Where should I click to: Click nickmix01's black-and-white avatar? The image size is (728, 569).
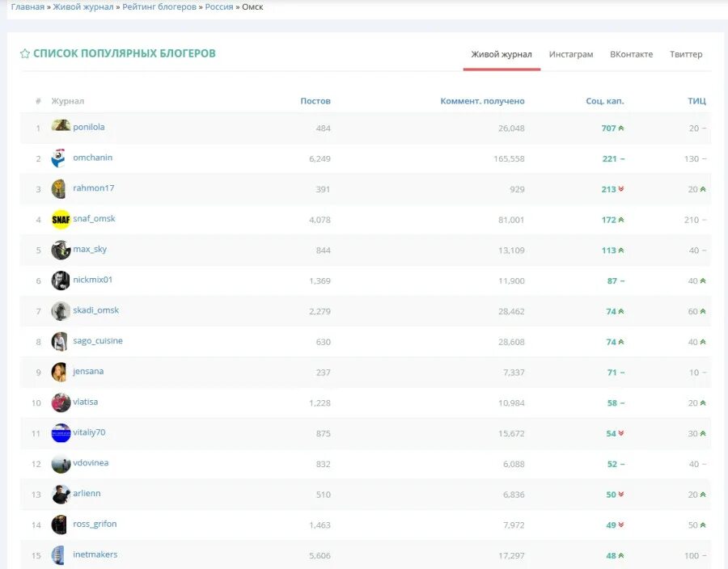pos(61,280)
